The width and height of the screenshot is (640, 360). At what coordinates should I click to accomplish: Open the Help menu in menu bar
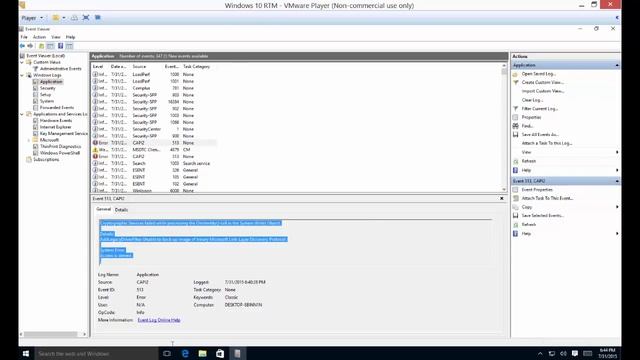pos(70,37)
